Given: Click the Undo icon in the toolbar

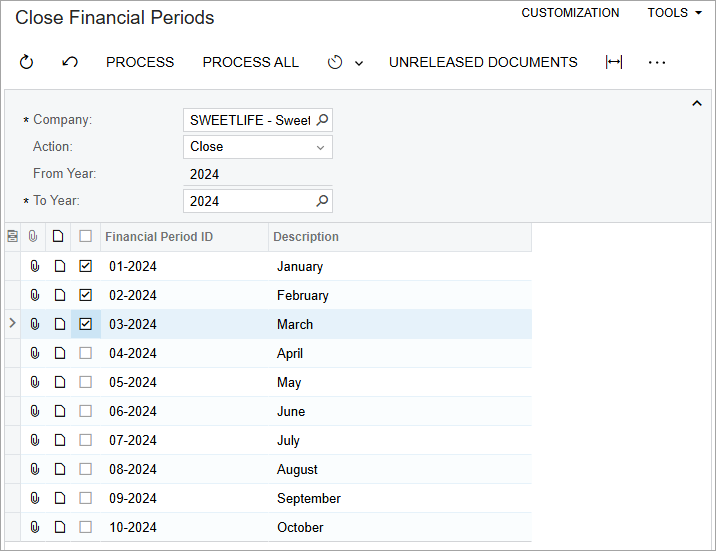Looking at the screenshot, I should [x=70, y=62].
